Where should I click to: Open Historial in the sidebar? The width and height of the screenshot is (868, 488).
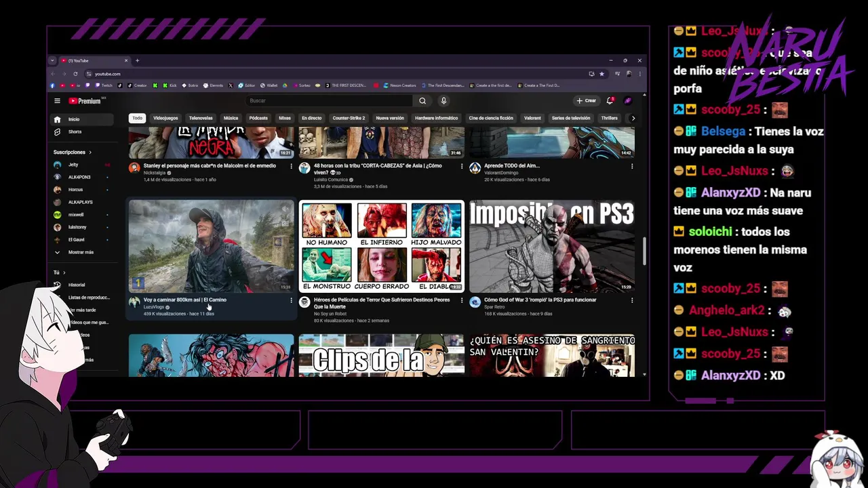83,285
